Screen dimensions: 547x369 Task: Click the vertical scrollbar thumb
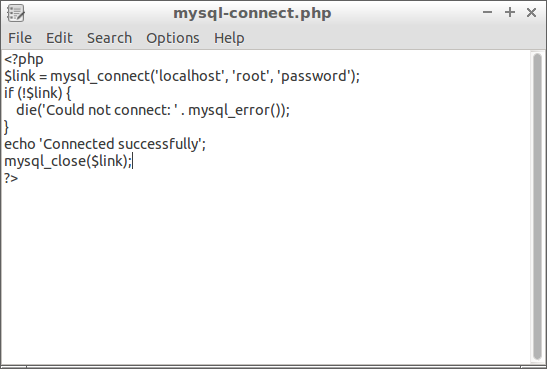[537, 206]
